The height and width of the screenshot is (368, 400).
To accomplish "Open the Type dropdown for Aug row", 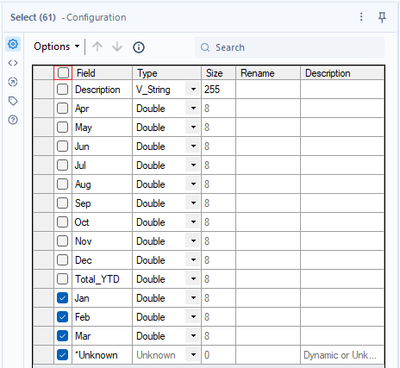I will [193, 184].
